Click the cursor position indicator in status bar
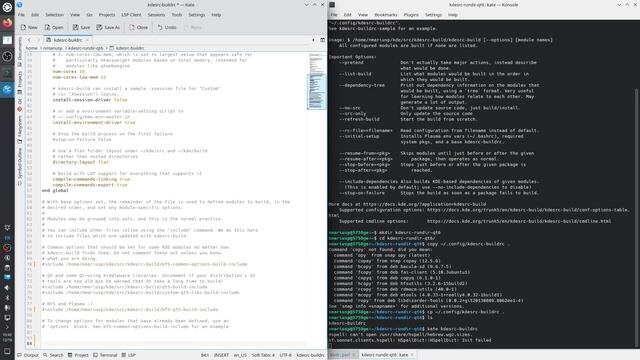 tap(204, 355)
